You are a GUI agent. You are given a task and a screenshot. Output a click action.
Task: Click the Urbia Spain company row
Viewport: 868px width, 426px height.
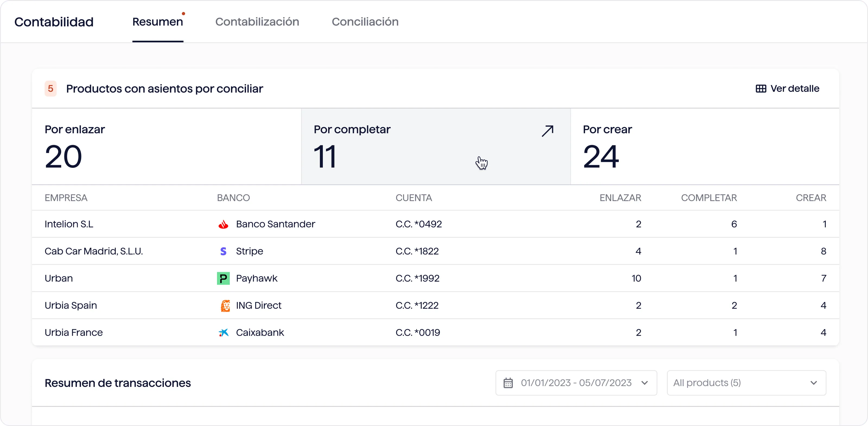[x=71, y=305]
